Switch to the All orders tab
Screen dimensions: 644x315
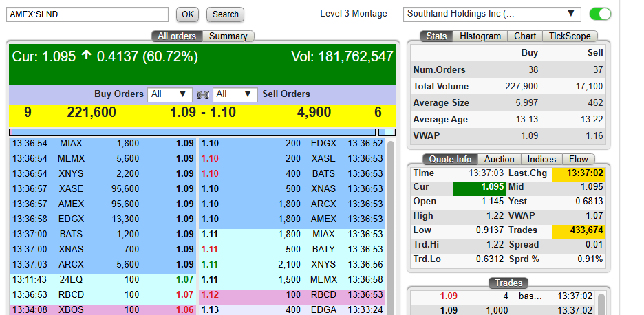(177, 36)
